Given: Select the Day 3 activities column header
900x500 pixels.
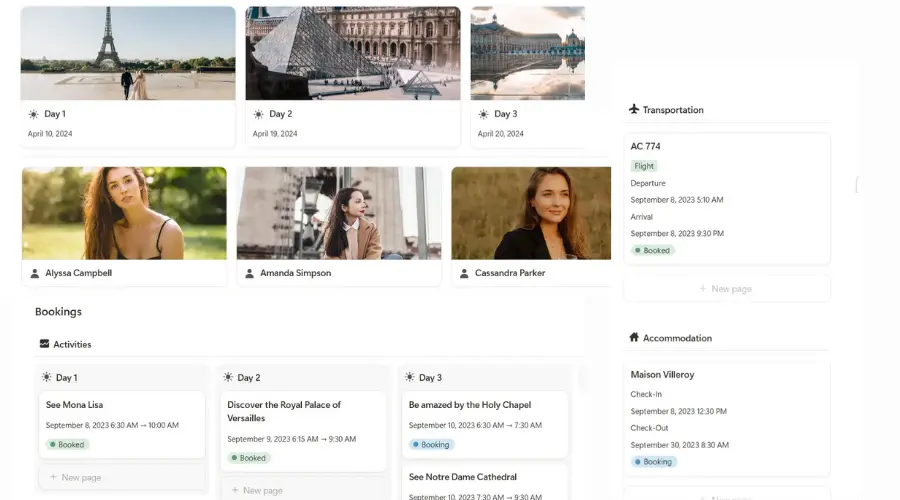Looking at the screenshot, I should pyautogui.click(x=430, y=378).
